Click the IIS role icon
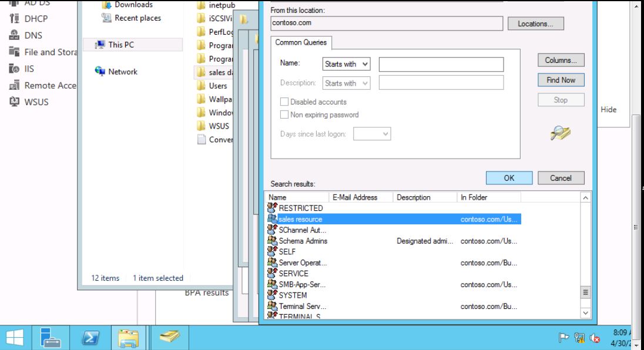Screen dimensions: 644x350 coord(14,69)
